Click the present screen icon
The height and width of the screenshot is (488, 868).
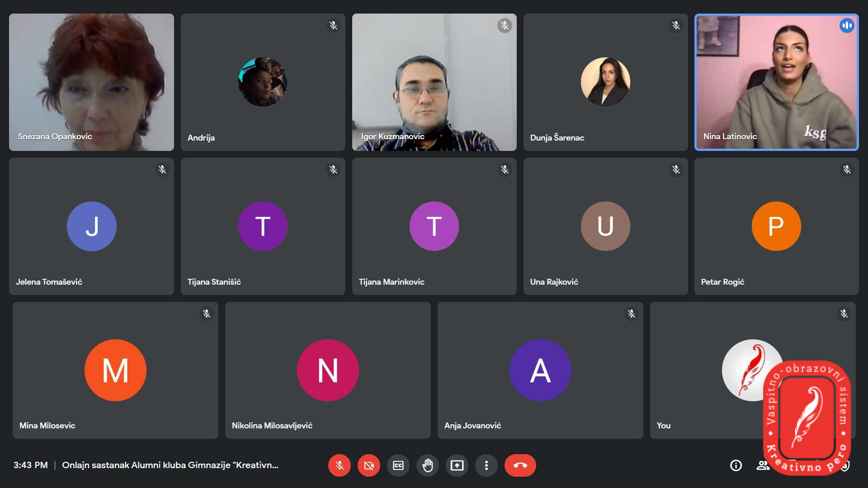point(457,465)
